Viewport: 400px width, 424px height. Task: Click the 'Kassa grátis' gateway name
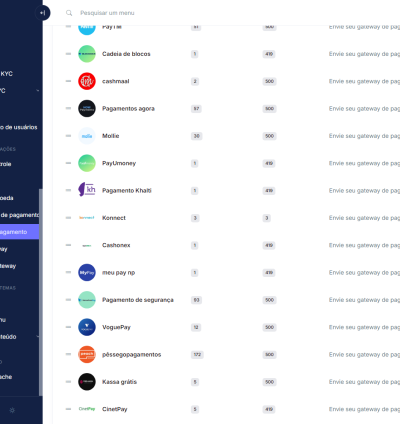pos(119,382)
